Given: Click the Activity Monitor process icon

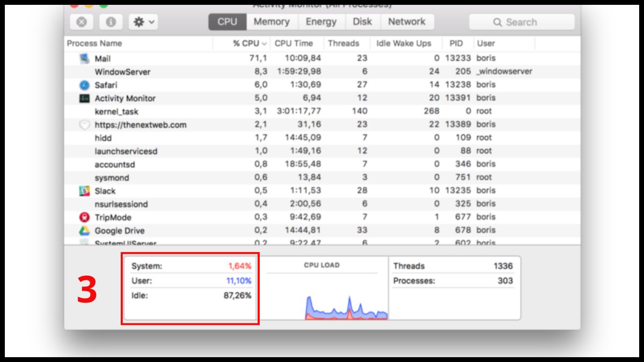Looking at the screenshot, I should [x=85, y=98].
